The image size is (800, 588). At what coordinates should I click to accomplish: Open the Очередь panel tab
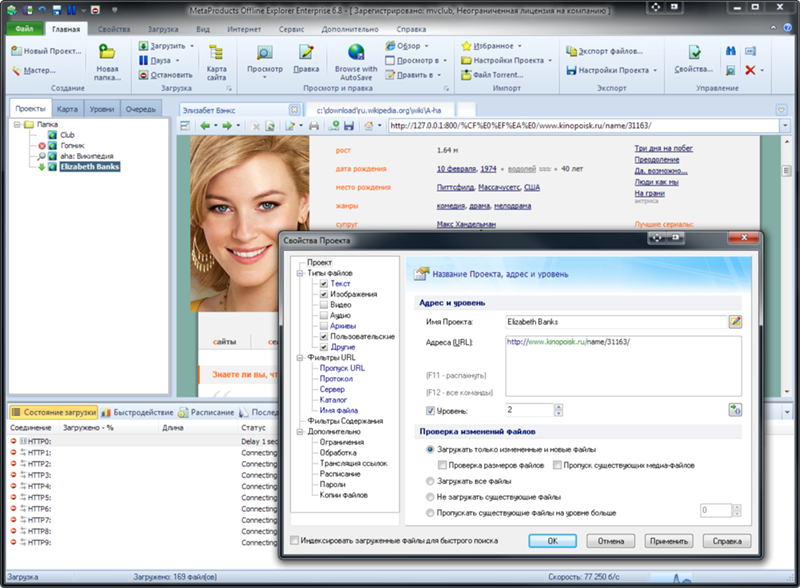pyautogui.click(x=140, y=109)
